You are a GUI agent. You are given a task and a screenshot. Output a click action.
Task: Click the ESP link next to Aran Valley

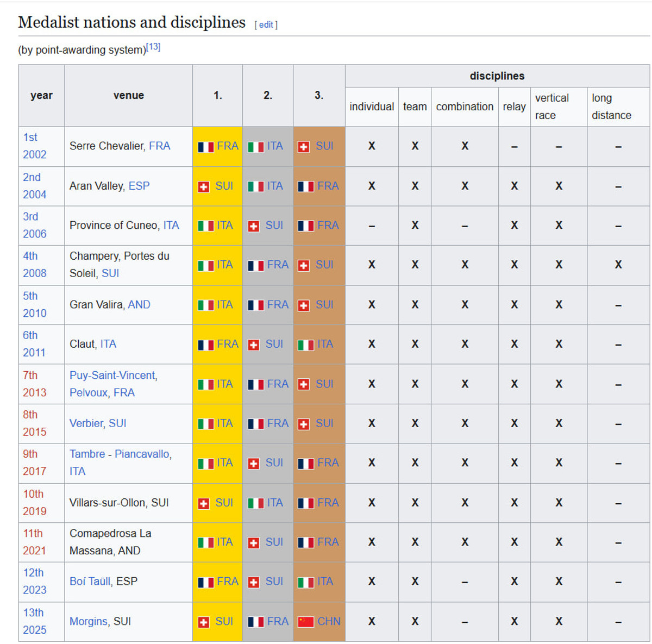(139, 186)
